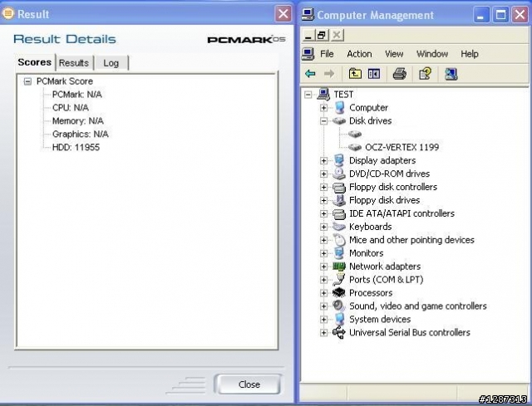Screen dimensions: 532x406
Task: Click the Floppy disk controllers icon
Action: 339,187
